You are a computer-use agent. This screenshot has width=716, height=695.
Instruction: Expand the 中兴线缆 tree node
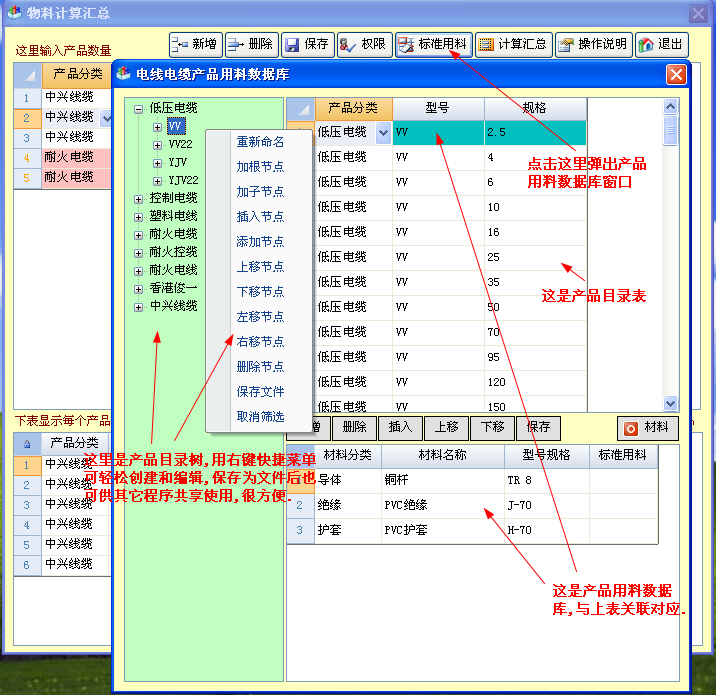click(x=138, y=306)
